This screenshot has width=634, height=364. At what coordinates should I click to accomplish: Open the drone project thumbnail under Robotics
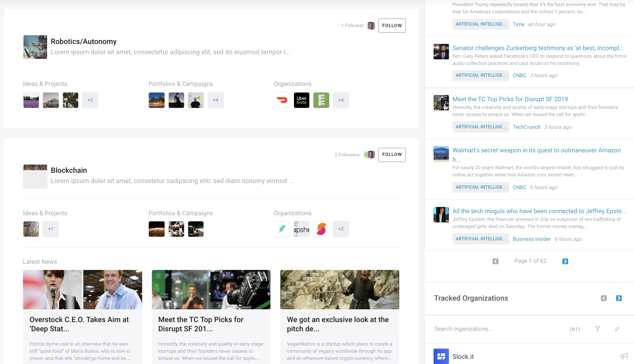(x=51, y=100)
